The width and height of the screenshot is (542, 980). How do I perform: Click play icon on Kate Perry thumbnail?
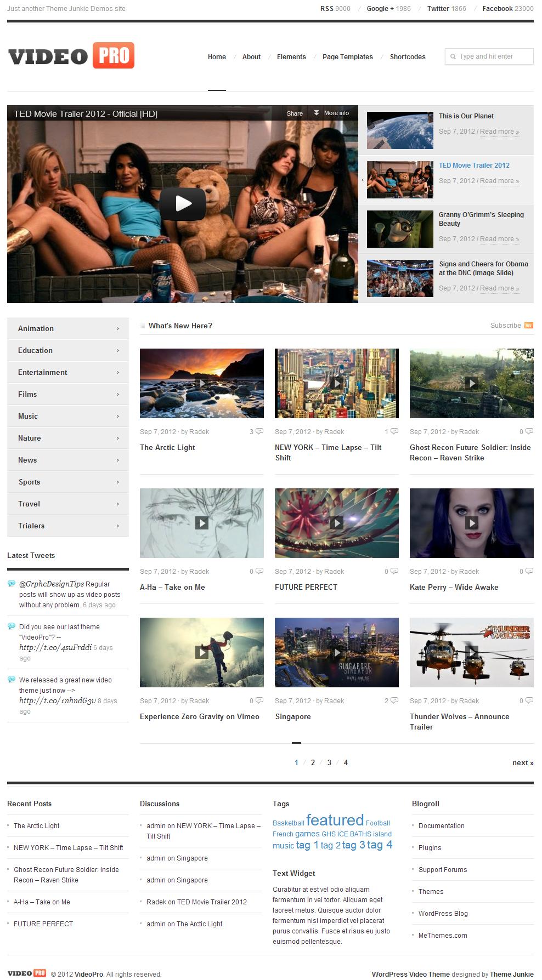(x=472, y=523)
